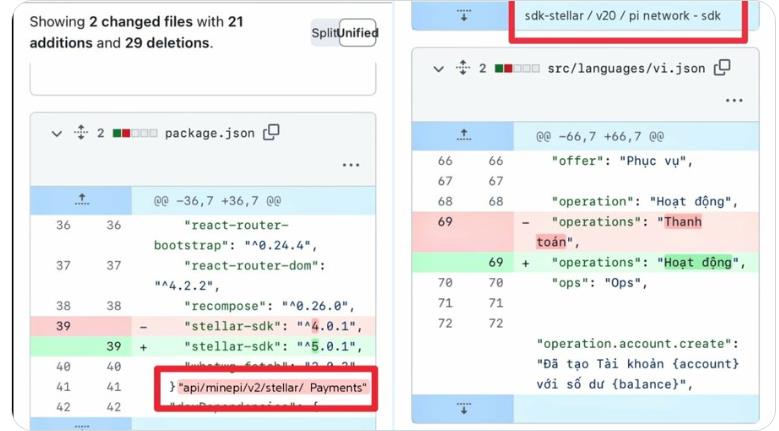Click the react-router-dom line 37
Image resolution: width=779 pixels, height=431 pixels.
203,276
